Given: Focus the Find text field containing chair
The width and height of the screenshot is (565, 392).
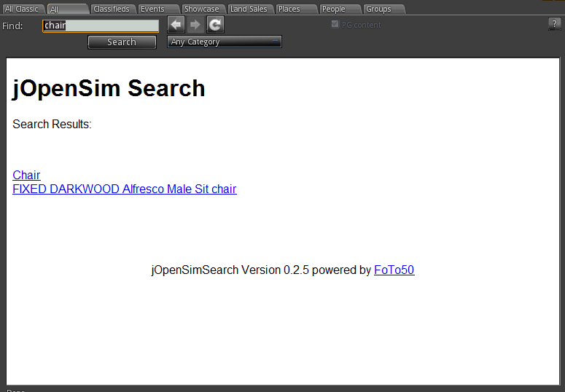Looking at the screenshot, I should coord(101,26).
